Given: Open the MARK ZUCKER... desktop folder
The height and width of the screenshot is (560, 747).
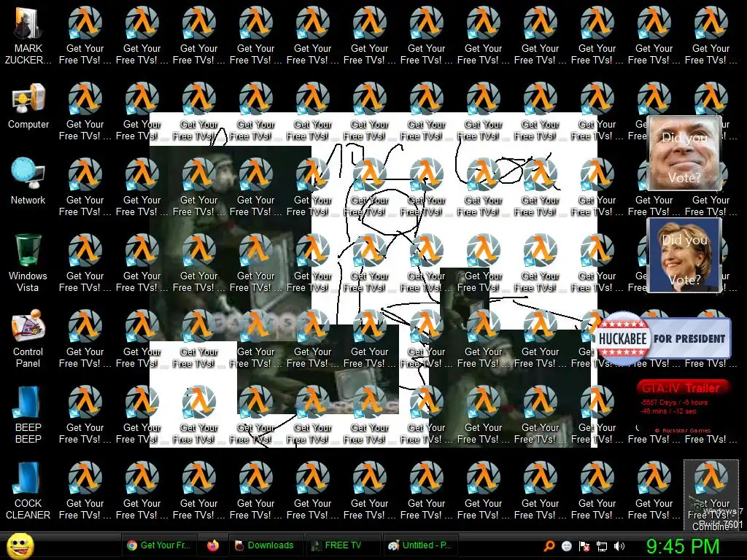Looking at the screenshot, I should [28, 34].
